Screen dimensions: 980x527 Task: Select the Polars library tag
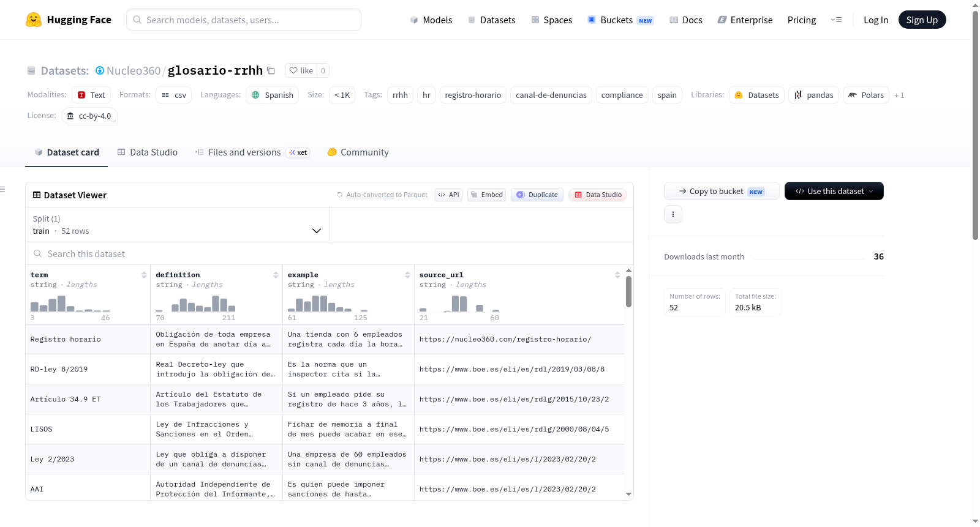pyautogui.click(x=866, y=95)
